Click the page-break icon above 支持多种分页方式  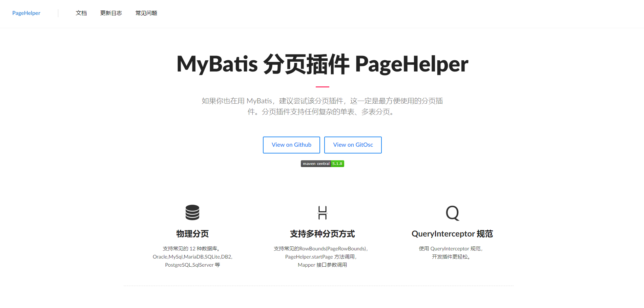point(322,213)
